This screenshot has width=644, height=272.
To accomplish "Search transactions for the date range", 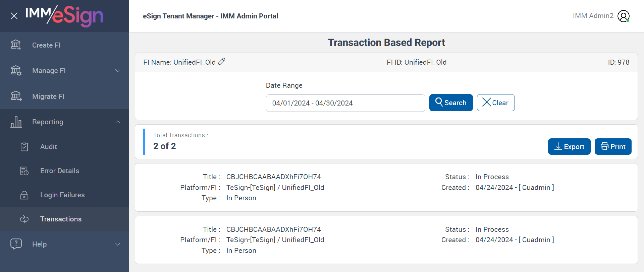I will (451, 103).
